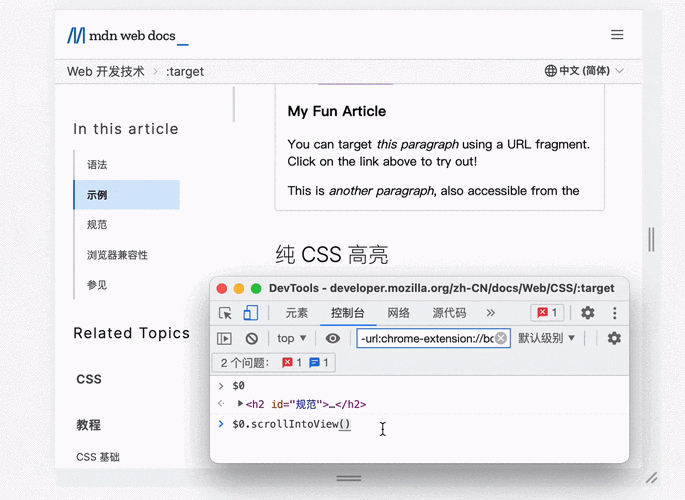Click the In this article heading
Viewport: 685px width, 500px height.
126,129
